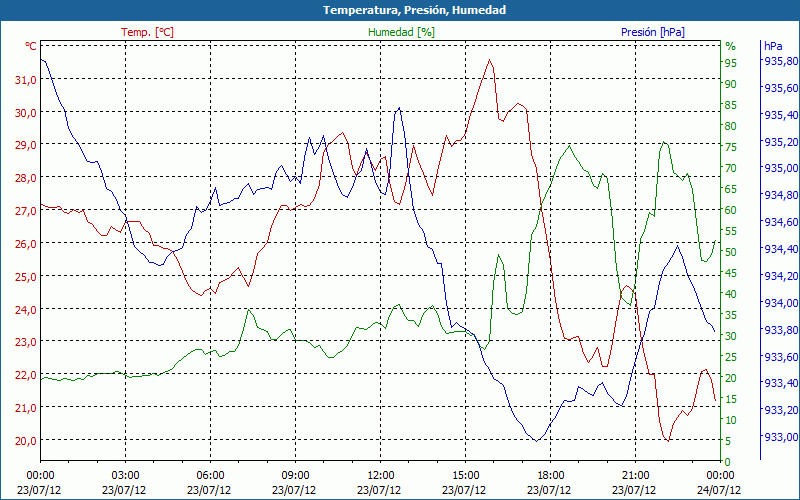Viewport: 800px width, 500px height.
Task: Pick the '12:00' time axis label
Action: click(x=380, y=476)
